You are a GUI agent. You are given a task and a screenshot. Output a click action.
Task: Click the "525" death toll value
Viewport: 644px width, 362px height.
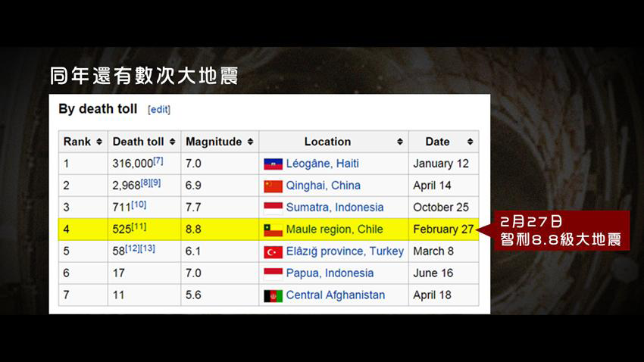(x=121, y=229)
